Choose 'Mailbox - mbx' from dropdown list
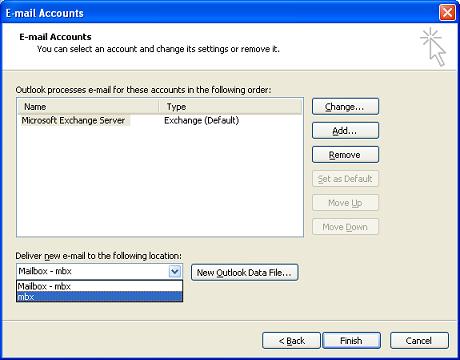Image resolution: width=460 pixels, height=360 pixels. coord(100,286)
